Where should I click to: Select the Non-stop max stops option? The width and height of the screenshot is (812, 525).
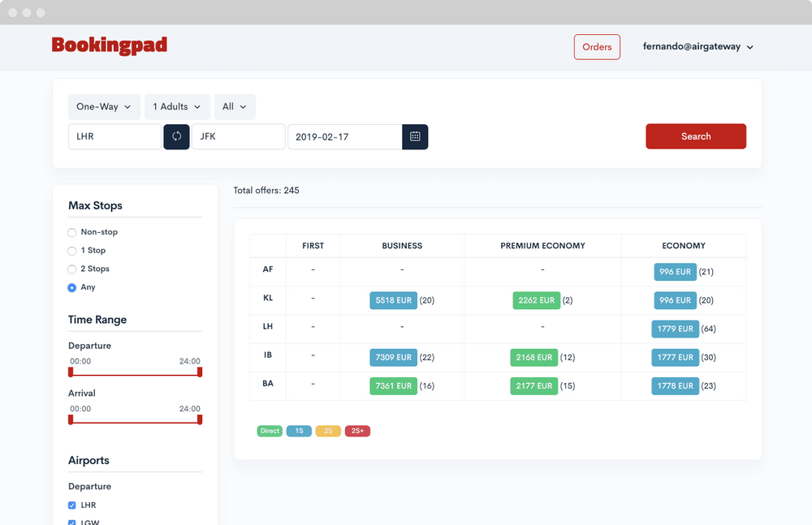click(71, 232)
